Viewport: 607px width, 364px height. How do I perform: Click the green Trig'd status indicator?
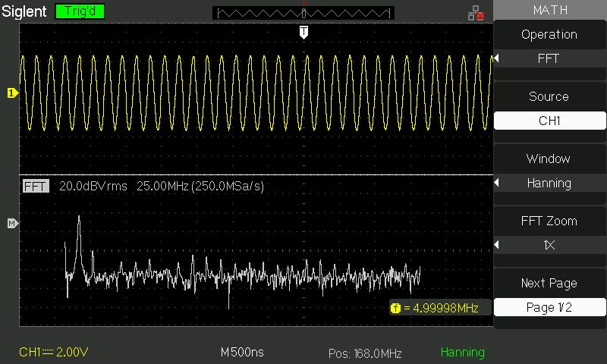coord(80,12)
